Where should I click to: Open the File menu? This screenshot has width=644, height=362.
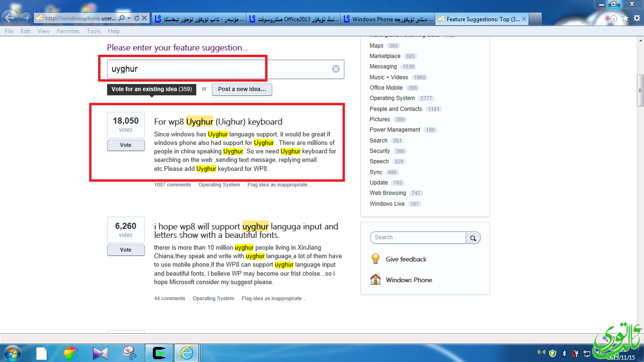(x=9, y=31)
